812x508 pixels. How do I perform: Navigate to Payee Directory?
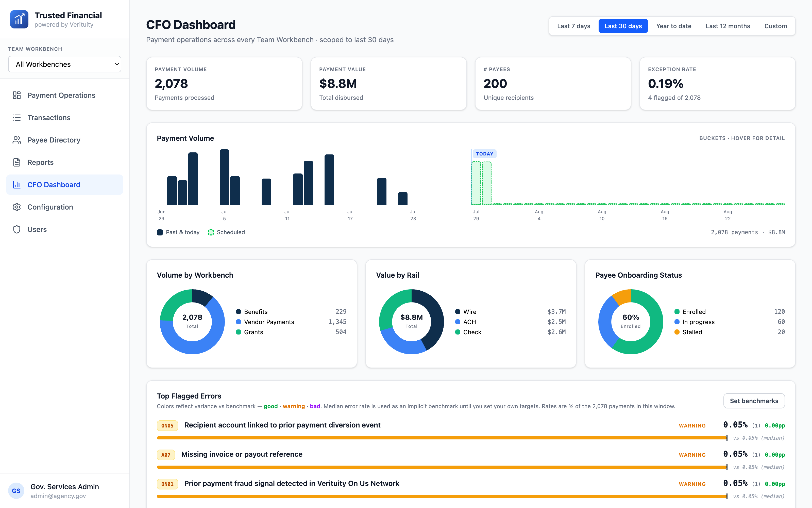point(65,140)
